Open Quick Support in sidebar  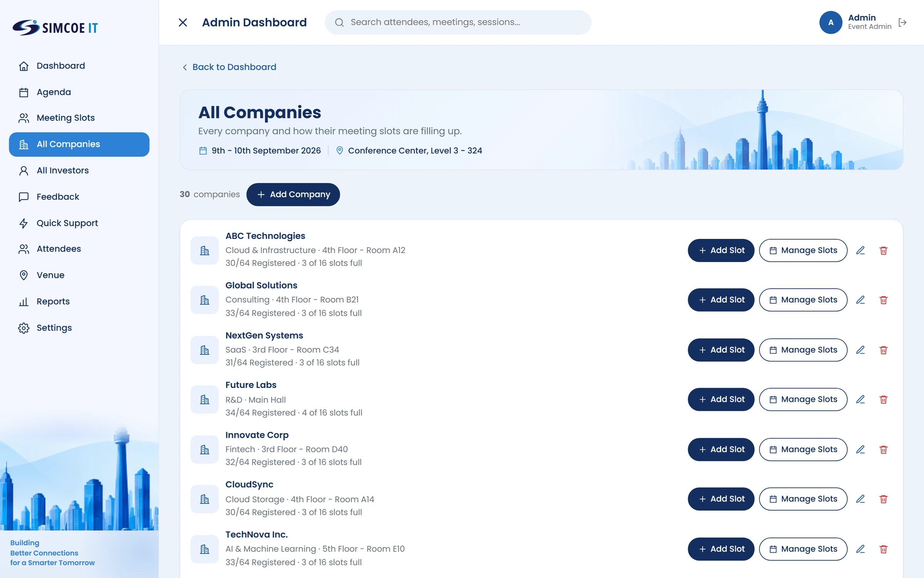[79, 223]
